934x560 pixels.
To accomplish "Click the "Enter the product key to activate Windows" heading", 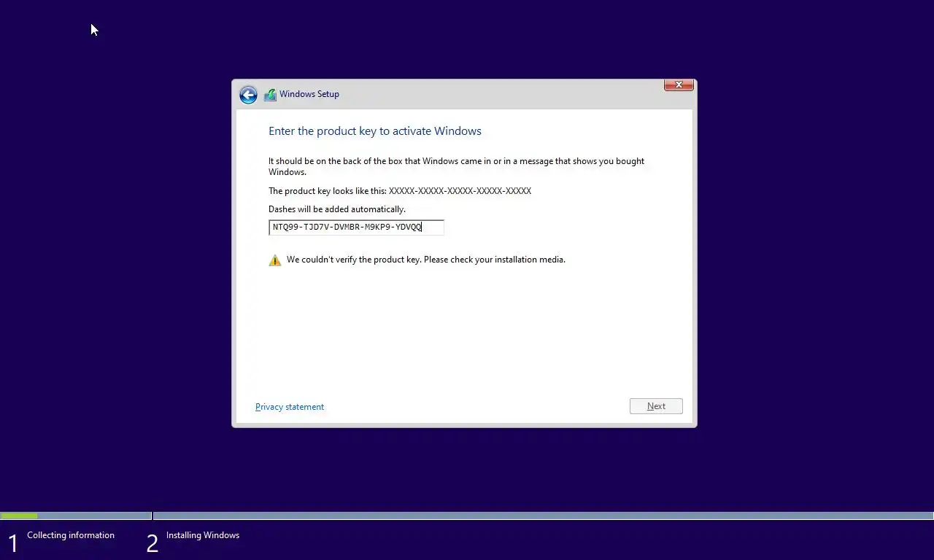I will click(x=375, y=131).
